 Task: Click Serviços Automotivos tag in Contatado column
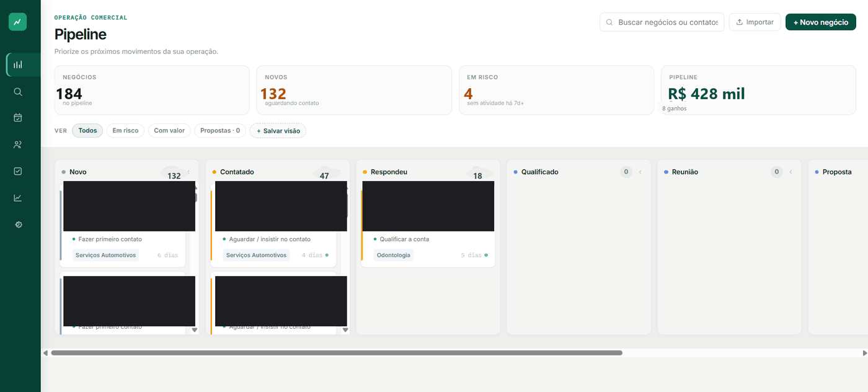click(256, 255)
